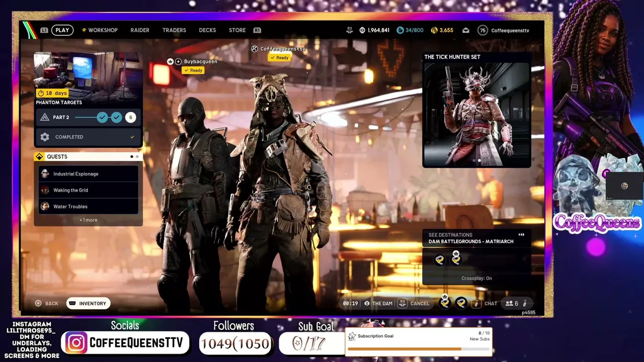This screenshot has width=644, height=362.
Task: Click the triple-arrow See Destinations icon
Action: tap(521, 235)
